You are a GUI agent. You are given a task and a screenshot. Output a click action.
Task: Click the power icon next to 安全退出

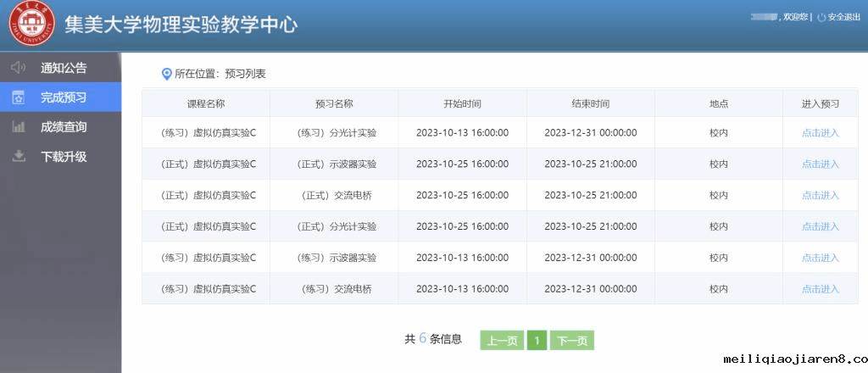pos(821,17)
